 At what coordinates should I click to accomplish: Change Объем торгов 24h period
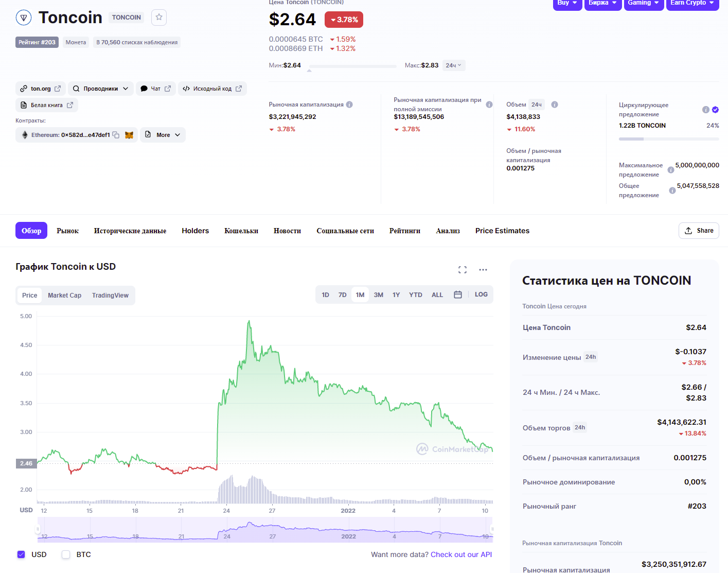pyautogui.click(x=580, y=427)
